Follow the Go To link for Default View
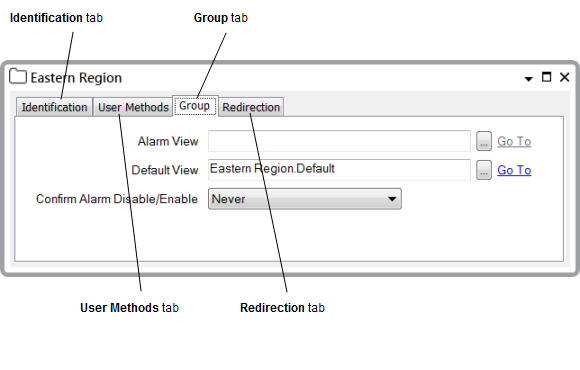580x370 pixels. point(514,170)
